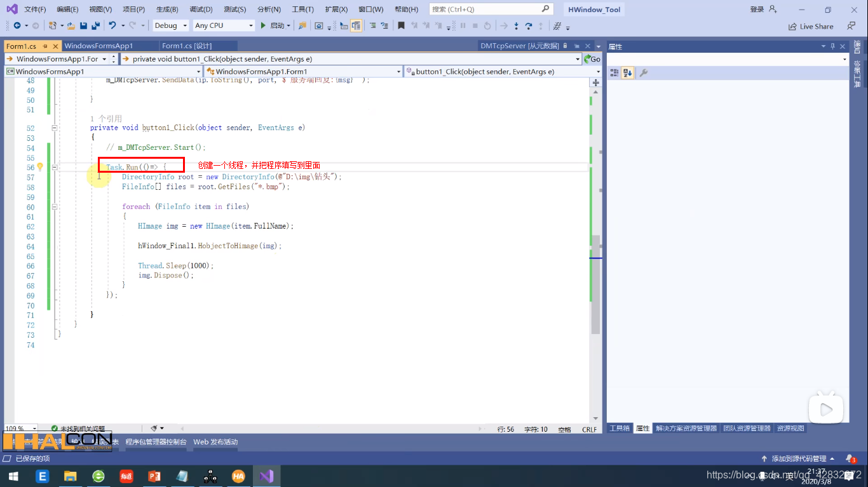Click the notifications bell in the status bar
The image size is (868, 487).
[x=850, y=458]
